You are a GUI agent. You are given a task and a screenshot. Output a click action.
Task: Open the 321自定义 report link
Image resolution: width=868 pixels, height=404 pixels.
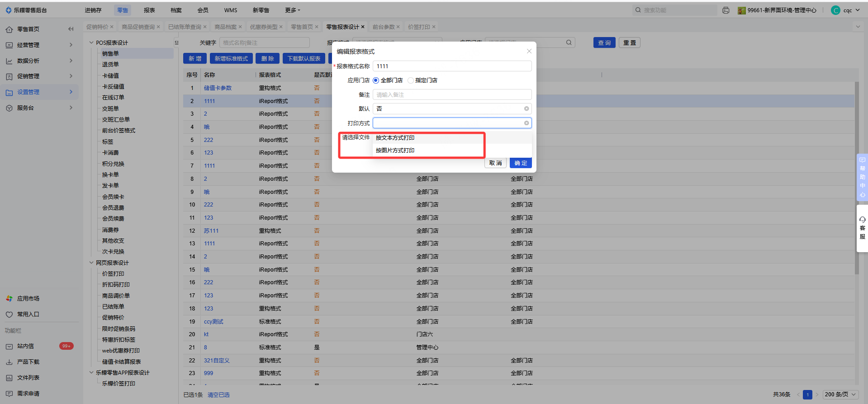click(217, 361)
